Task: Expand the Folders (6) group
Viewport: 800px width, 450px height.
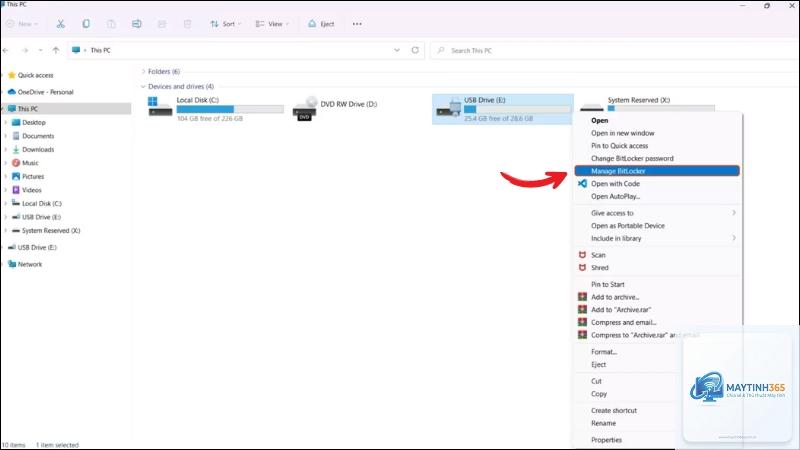Action: [x=143, y=71]
